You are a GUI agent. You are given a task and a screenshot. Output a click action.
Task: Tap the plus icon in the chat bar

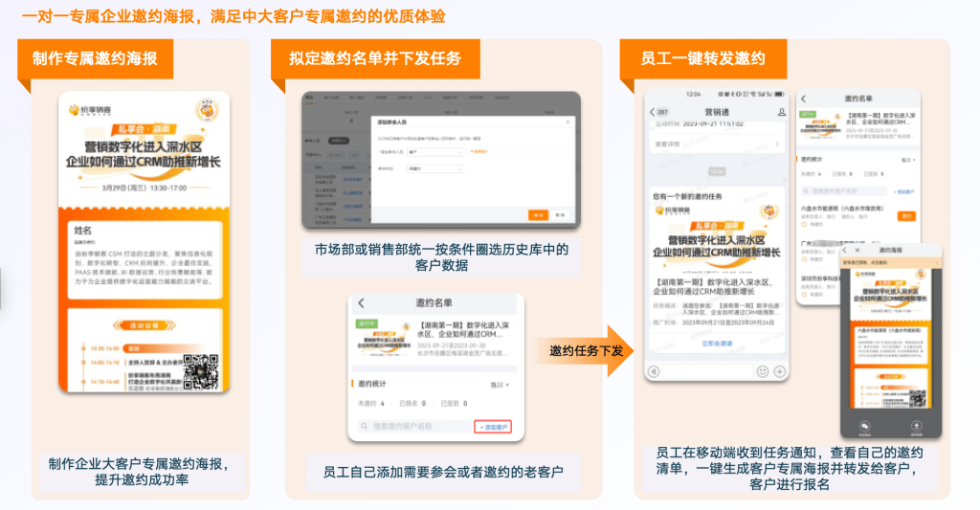(779, 370)
